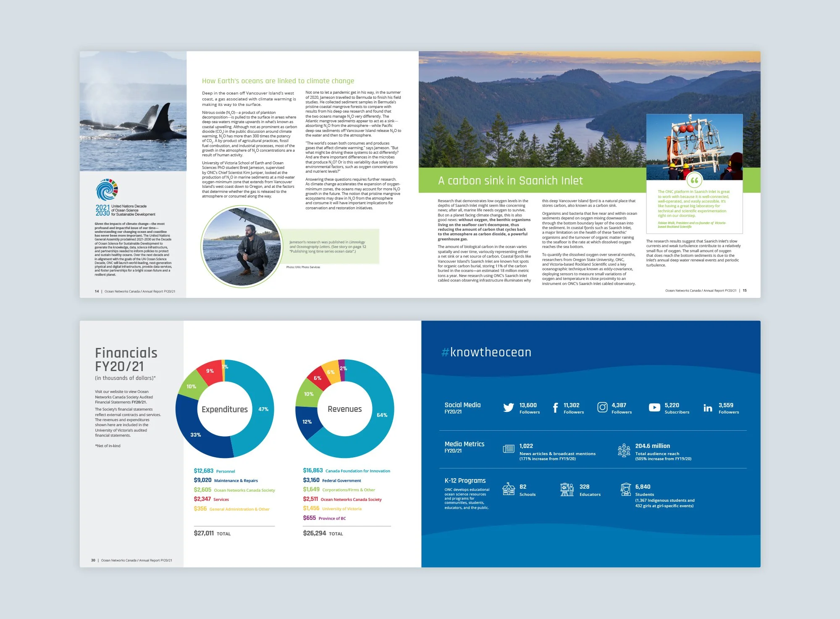Select the "Revenues" chart center label
The height and width of the screenshot is (619, 840).
coord(345,409)
